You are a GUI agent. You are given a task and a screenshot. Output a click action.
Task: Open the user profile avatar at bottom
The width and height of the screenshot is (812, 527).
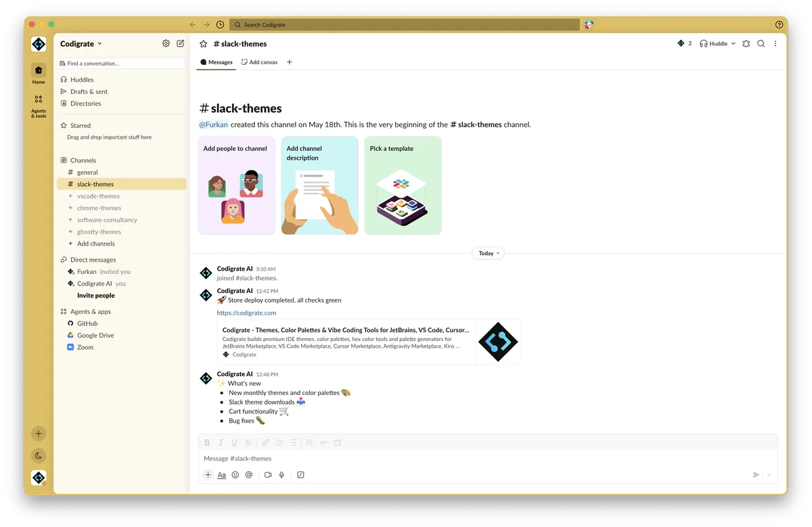coord(39,478)
